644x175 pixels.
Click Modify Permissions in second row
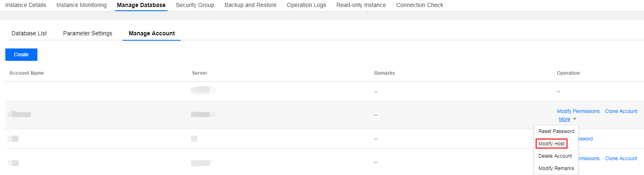click(578, 111)
